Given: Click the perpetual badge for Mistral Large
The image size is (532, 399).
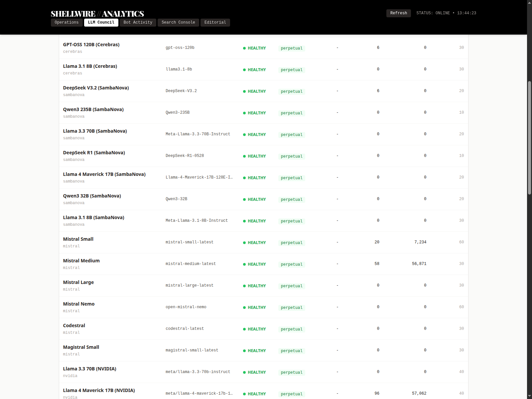Looking at the screenshot, I should pyautogui.click(x=292, y=286).
